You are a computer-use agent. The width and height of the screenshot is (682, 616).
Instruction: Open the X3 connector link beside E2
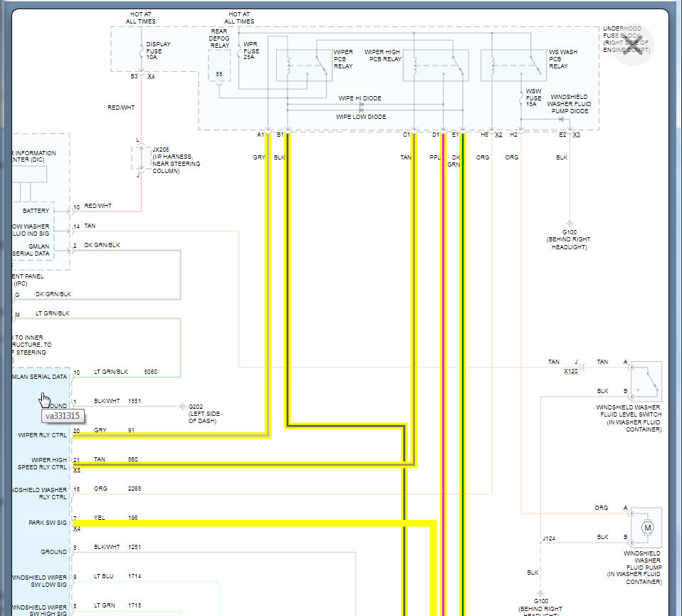pyautogui.click(x=577, y=135)
